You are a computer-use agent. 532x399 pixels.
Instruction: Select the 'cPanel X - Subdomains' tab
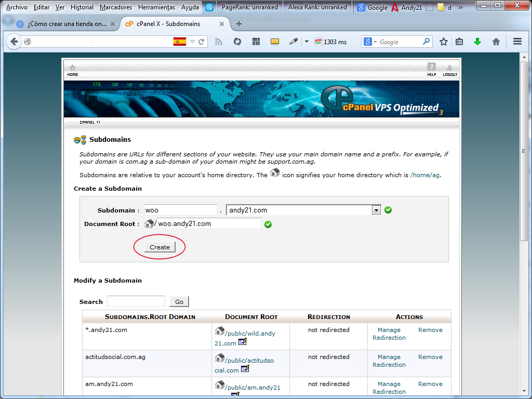click(x=174, y=24)
